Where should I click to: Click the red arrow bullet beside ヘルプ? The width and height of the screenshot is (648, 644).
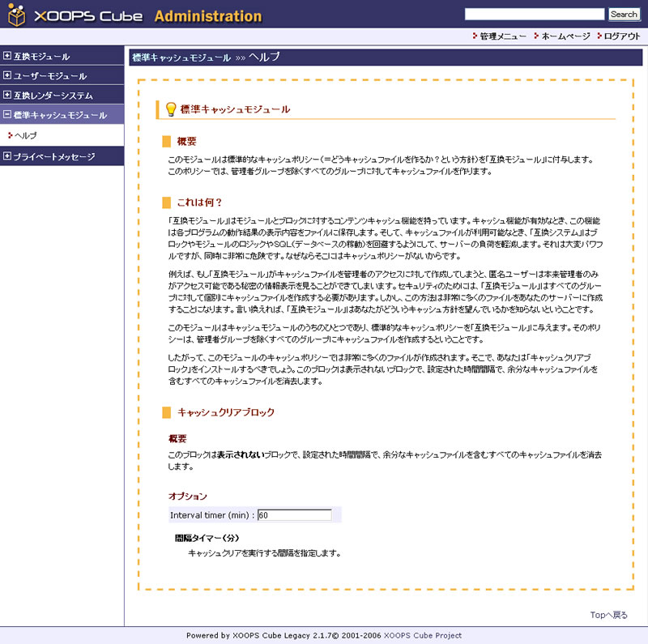9,135
